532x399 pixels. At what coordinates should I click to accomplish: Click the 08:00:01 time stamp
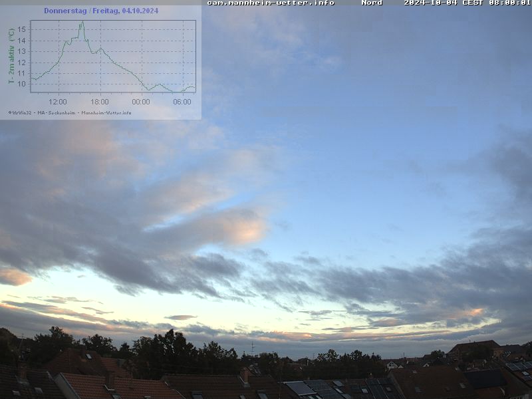(x=509, y=3)
